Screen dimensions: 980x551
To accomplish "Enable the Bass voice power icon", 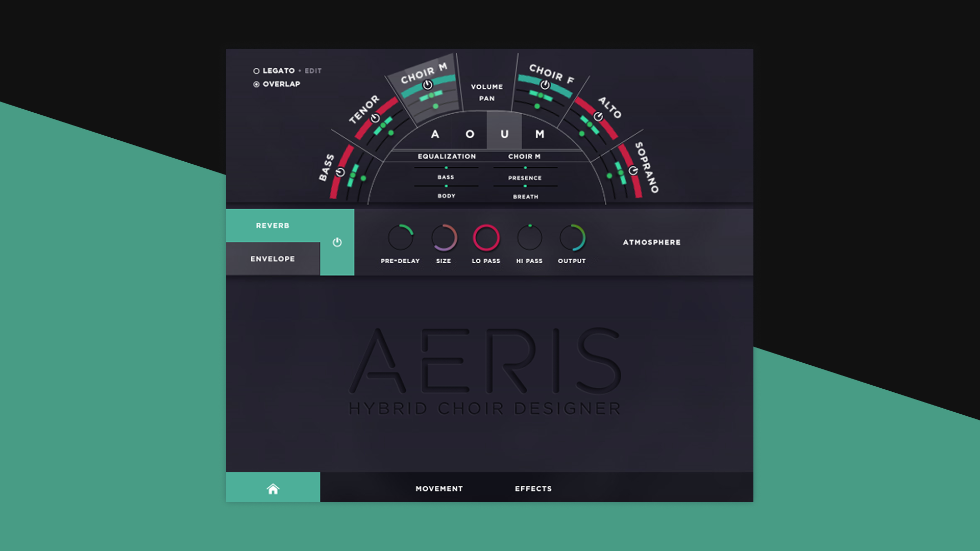I will pyautogui.click(x=340, y=172).
